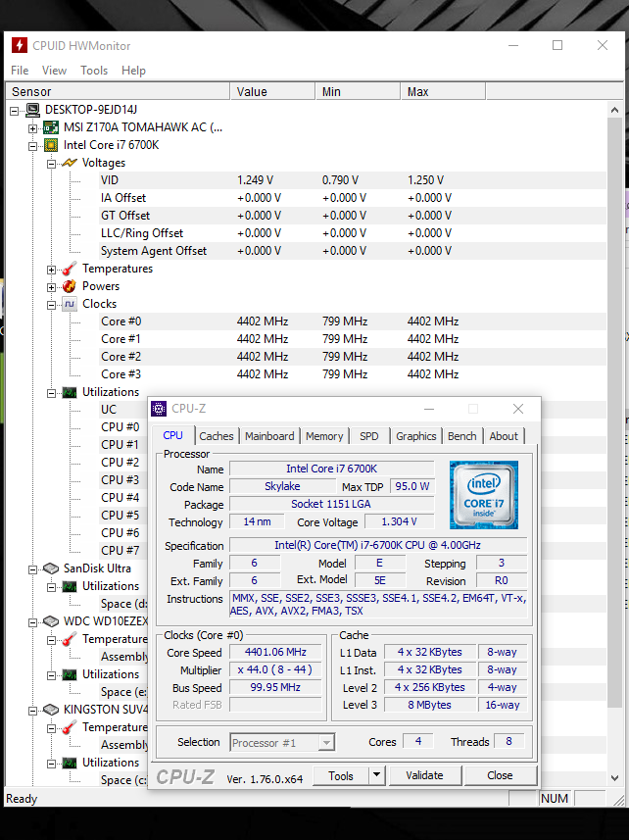
Task: Collapse the KINGSTON SUV4 node
Action: click(x=33, y=711)
